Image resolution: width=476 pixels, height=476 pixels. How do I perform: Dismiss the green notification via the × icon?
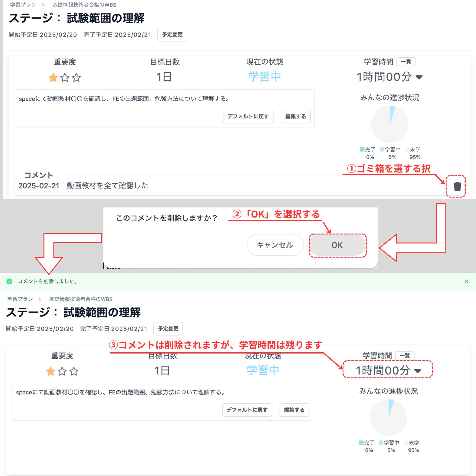pos(466,281)
